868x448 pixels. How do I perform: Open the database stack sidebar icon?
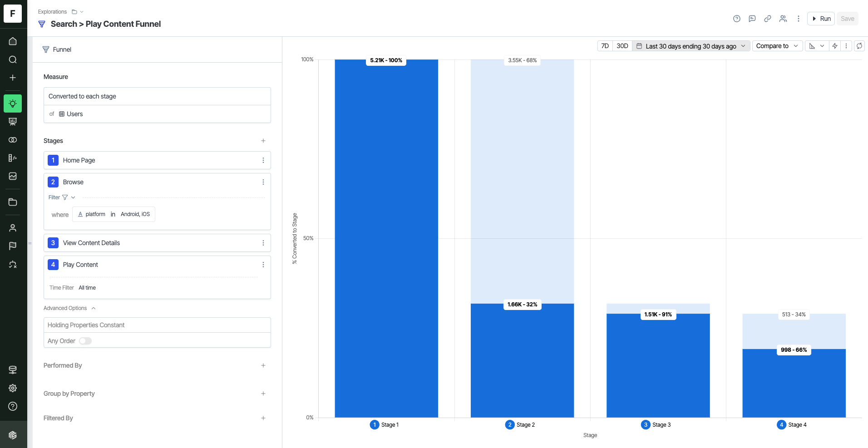point(13,370)
